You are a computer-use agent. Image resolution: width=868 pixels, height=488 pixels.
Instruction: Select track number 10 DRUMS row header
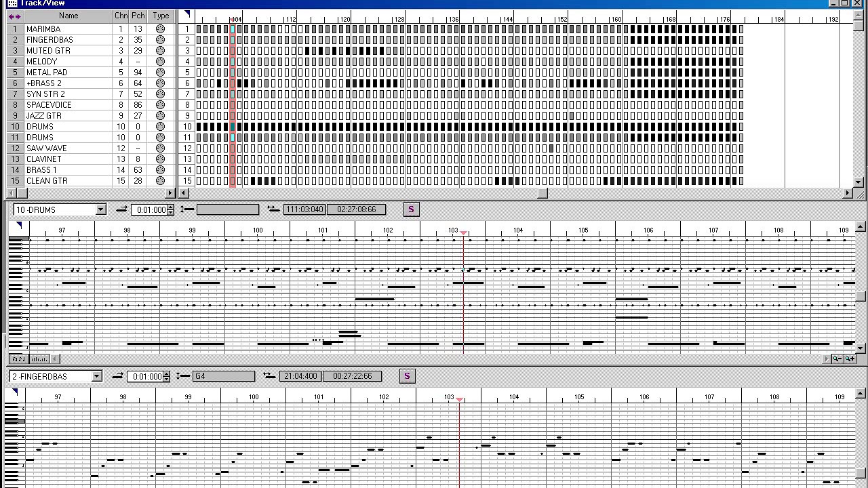pyautogui.click(x=15, y=127)
